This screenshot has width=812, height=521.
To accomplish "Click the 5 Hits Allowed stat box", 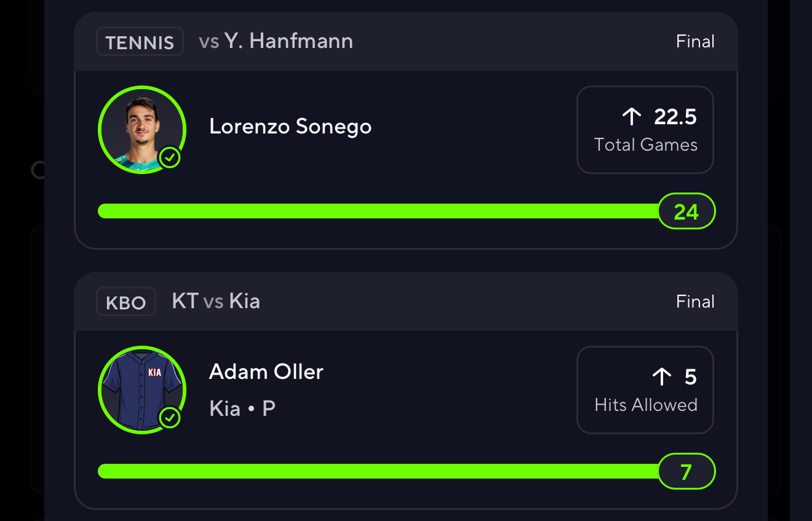I will pyautogui.click(x=645, y=390).
